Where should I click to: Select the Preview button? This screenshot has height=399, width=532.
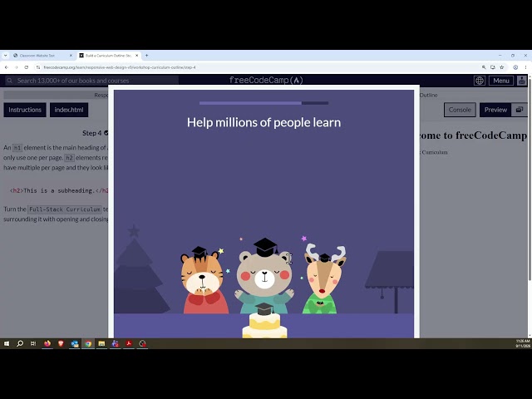495,110
